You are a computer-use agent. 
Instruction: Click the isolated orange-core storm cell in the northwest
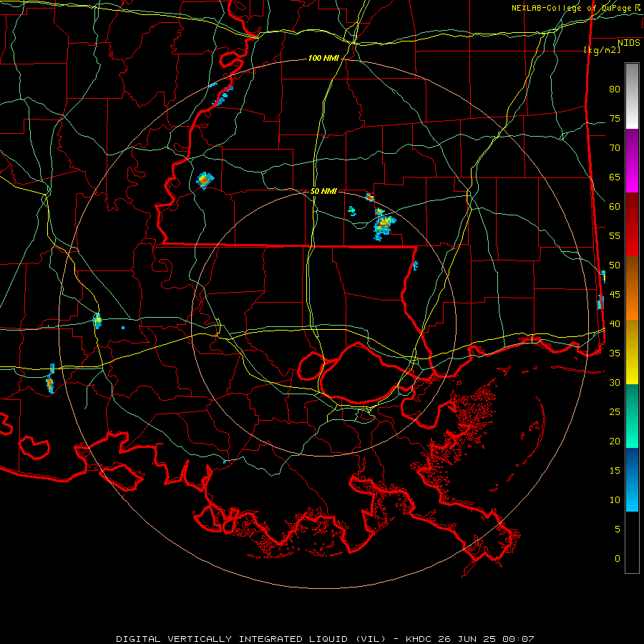205,180
